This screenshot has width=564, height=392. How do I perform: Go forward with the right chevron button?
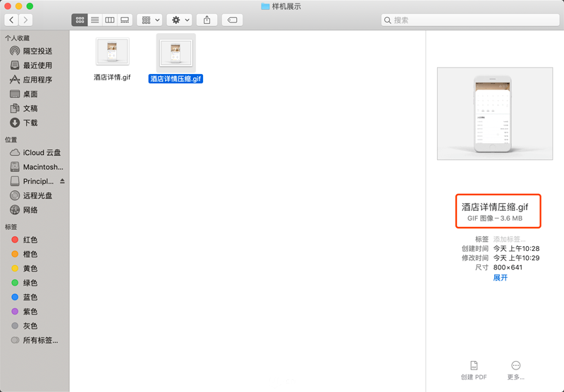(x=25, y=20)
